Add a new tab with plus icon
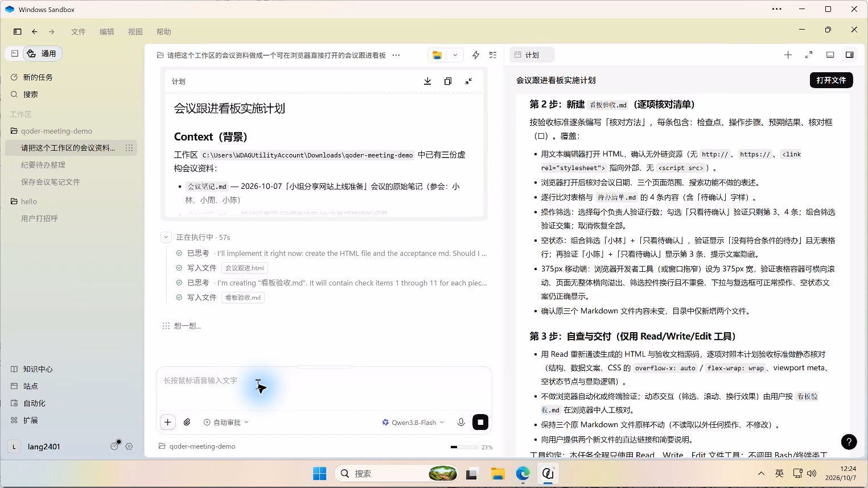 pos(788,55)
